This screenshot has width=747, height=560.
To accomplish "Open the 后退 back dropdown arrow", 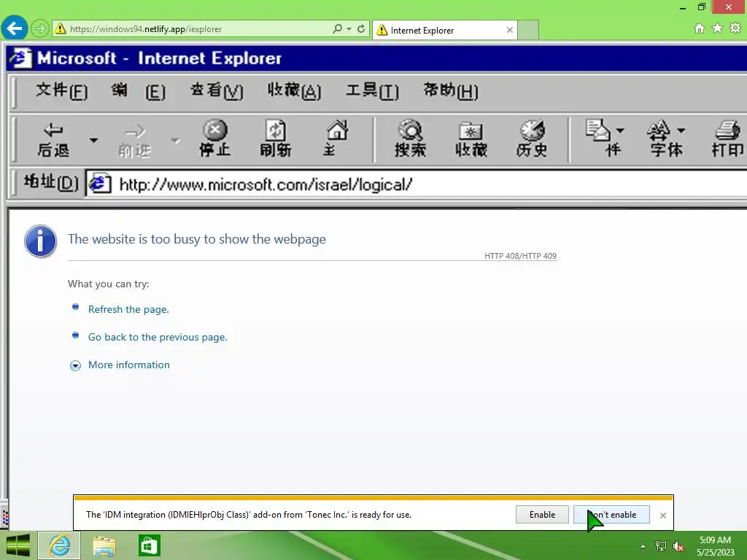I will pyautogui.click(x=94, y=140).
